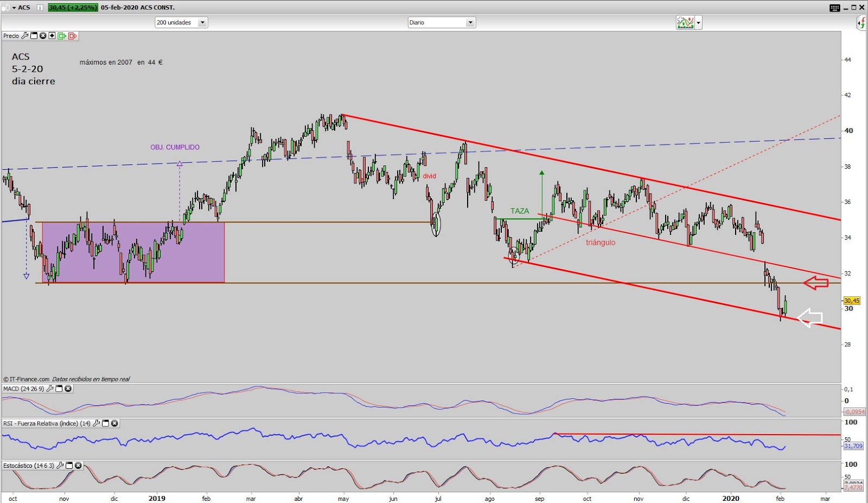Click the 'máximos en 2007 en 44 €' note
The height and width of the screenshot is (503, 868).
pyautogui.click(x=121, y=62)
